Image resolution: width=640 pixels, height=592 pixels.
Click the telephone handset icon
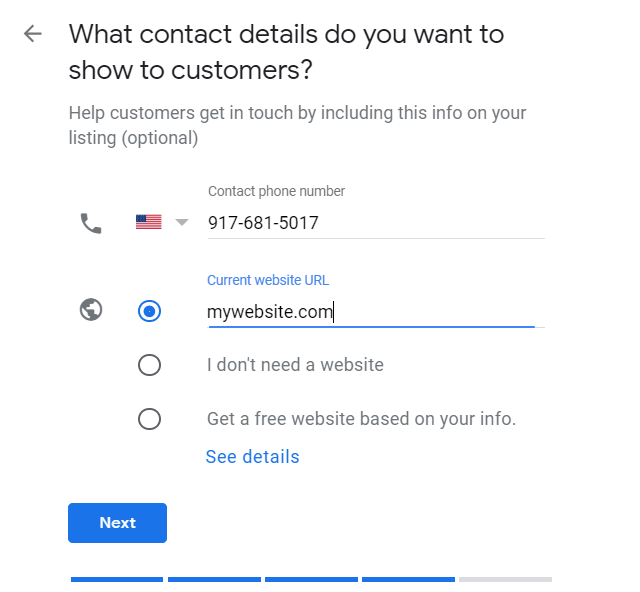click(x=91, y=223)
